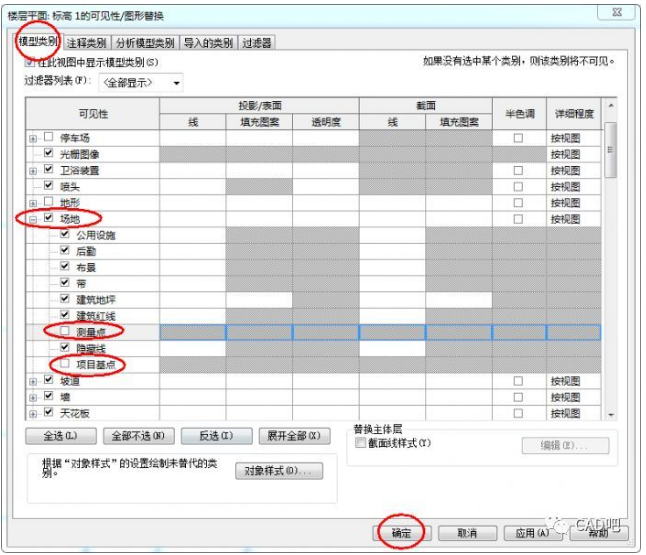Uncheck the 公用设施 subcategory checkbox
The image size is (646, 555).
(x=65, y=234)
